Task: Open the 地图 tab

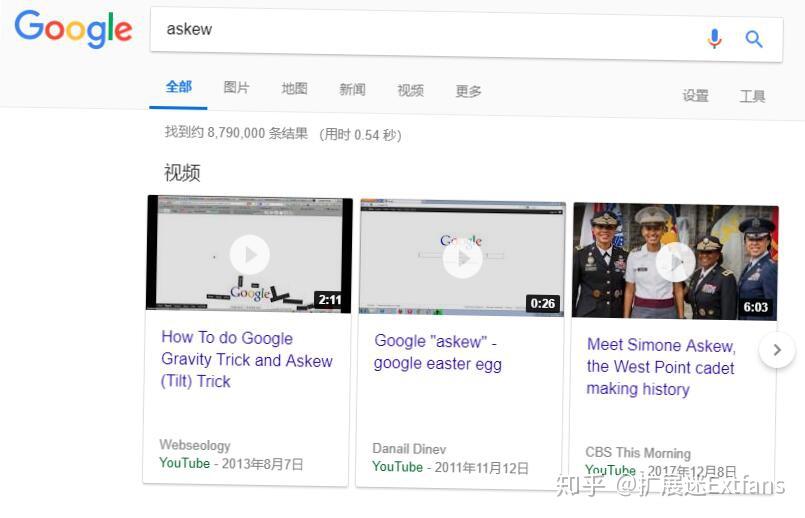Action: point(294,89)
